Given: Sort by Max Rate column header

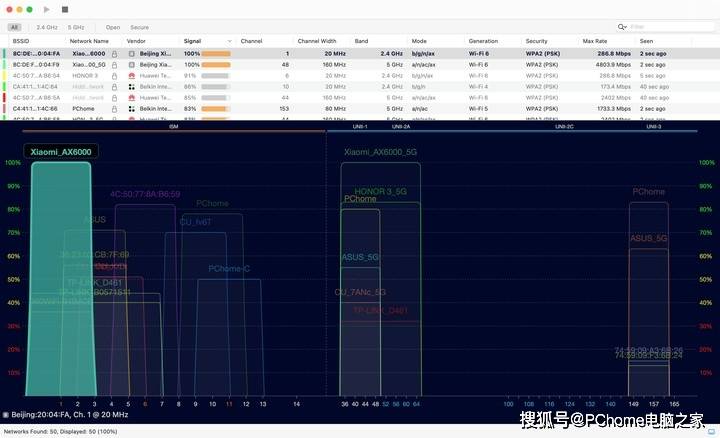Looking at the screenshot, I should pos(595,41).
